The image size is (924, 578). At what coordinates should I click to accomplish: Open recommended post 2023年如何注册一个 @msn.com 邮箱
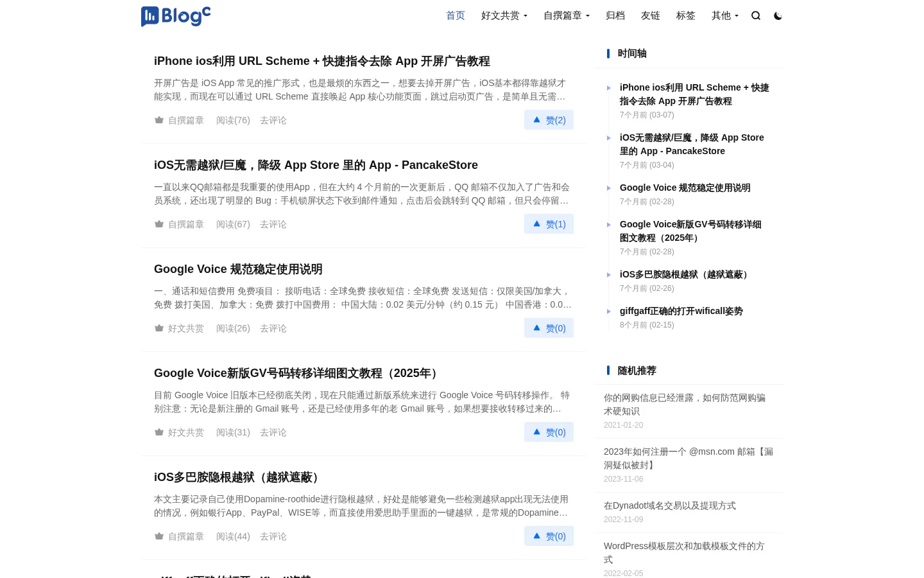[689, 458]
